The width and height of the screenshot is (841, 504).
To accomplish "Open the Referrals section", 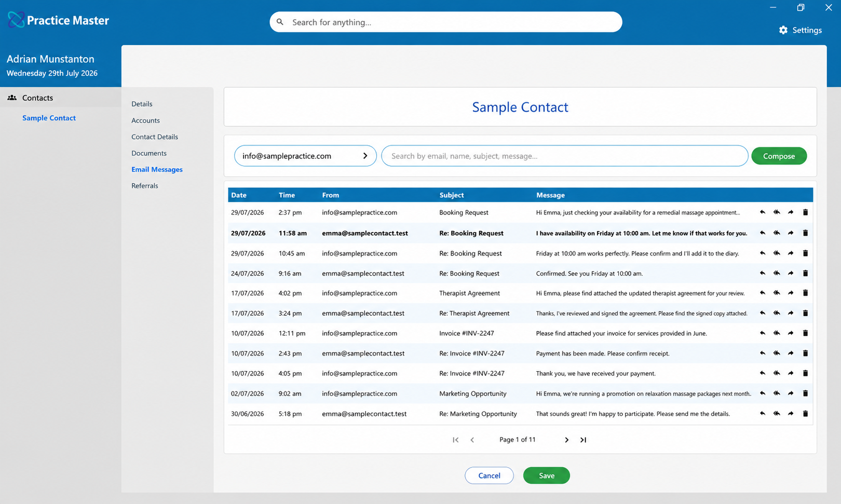I will point(145,186).
